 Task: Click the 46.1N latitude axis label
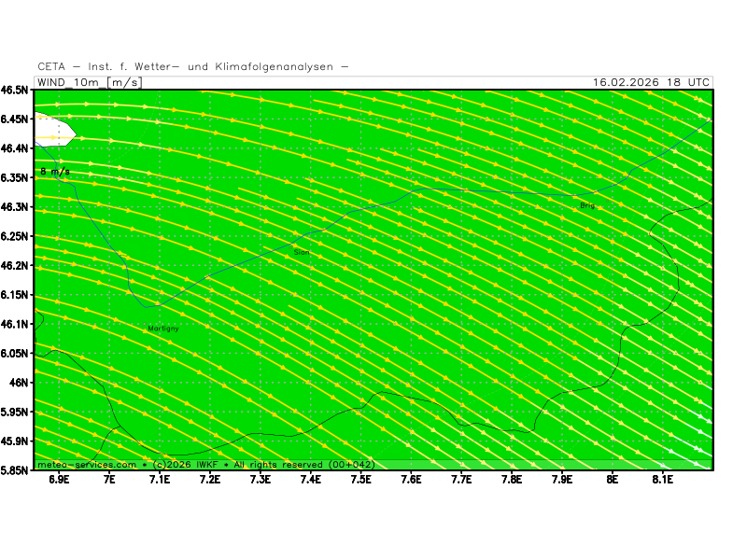pyautogui.click(x=16, y=324)
